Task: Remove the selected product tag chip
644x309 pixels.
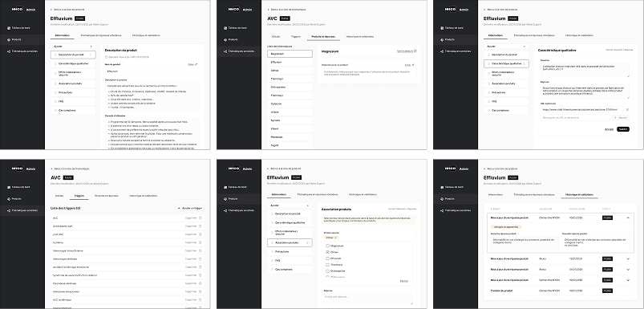Action: (335, 238)
